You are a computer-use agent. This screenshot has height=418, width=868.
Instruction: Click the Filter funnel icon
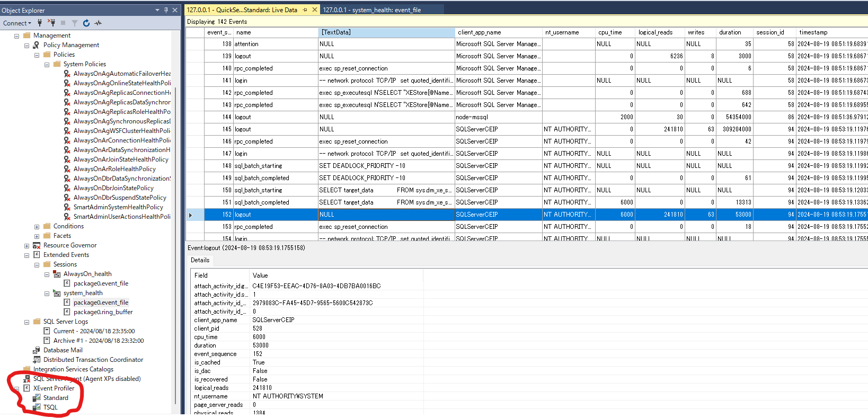75,23
